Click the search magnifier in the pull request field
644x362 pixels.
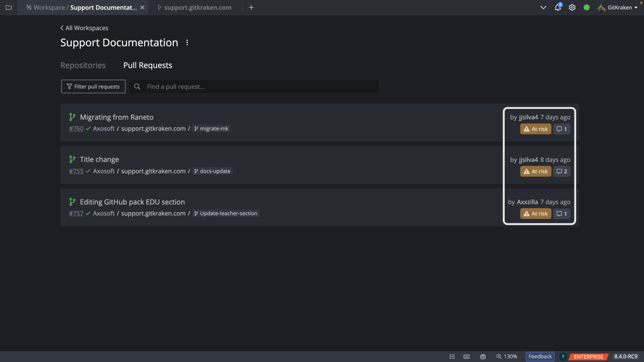pos(137,86)
